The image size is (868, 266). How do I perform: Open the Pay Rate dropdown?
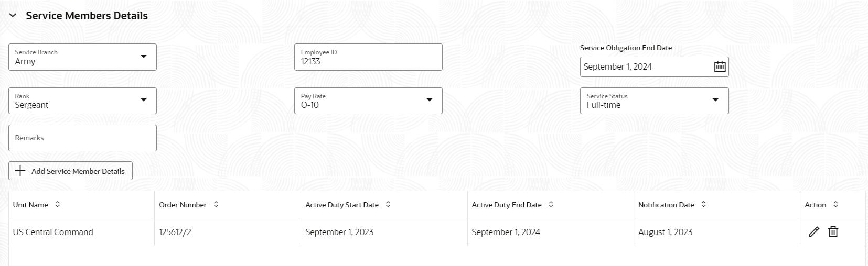pos(368,101)
